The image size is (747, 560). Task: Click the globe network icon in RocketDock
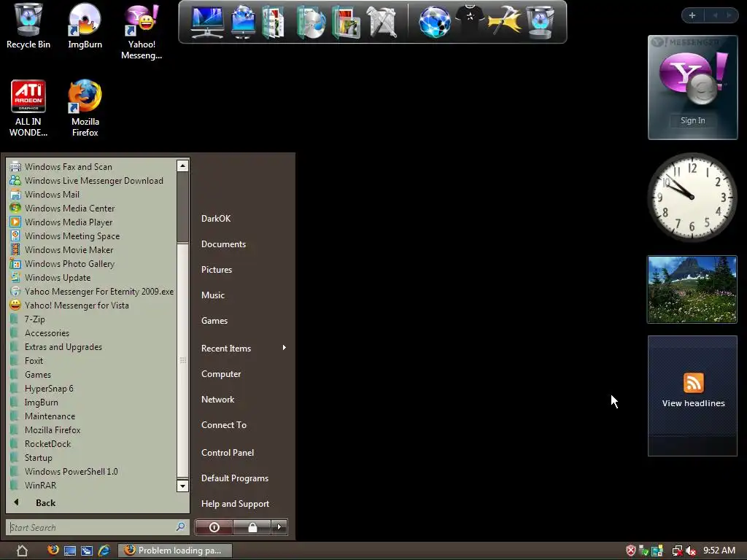pos(435,22)
